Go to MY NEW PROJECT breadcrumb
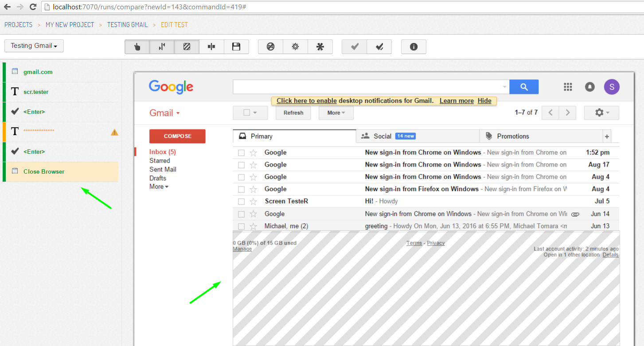644x346 pixels. (70, 25)
